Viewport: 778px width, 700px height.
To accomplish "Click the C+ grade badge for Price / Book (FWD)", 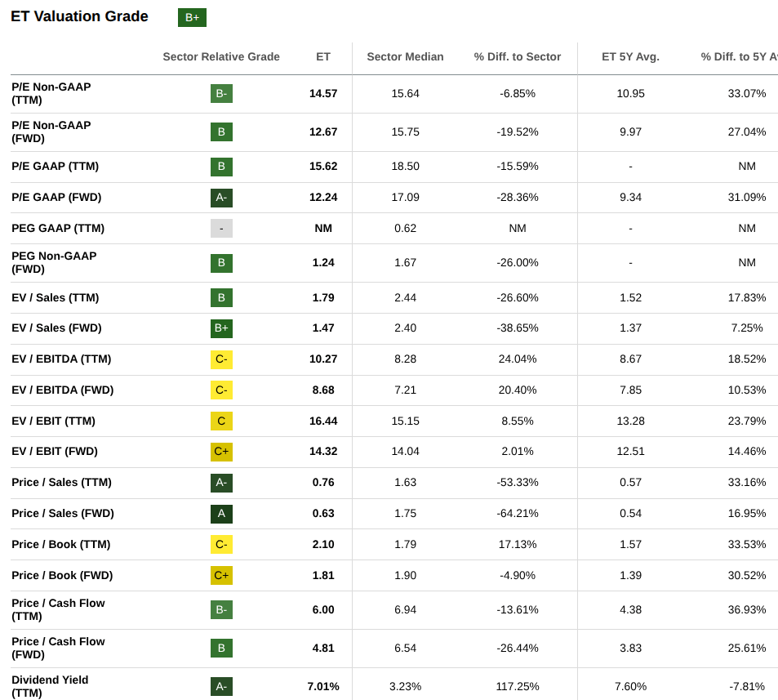I will click(221, 575).
